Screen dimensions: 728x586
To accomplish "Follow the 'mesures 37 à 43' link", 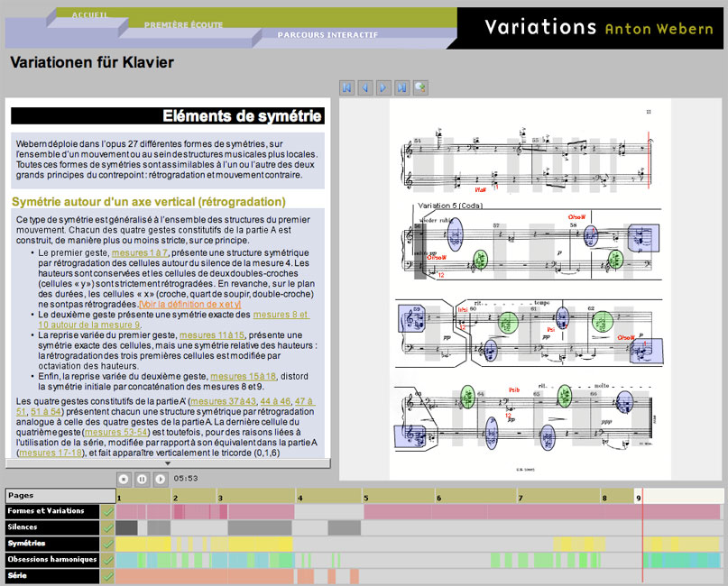I will pos(224,401).
